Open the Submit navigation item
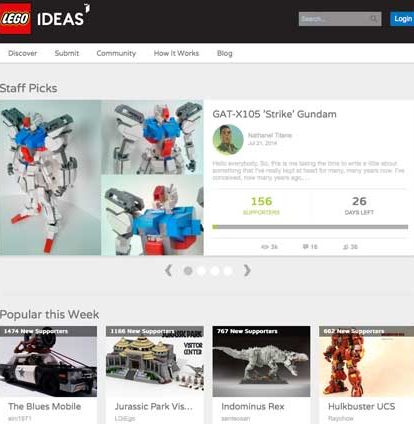This screenshot has height=424, width=414. (67, 53)
